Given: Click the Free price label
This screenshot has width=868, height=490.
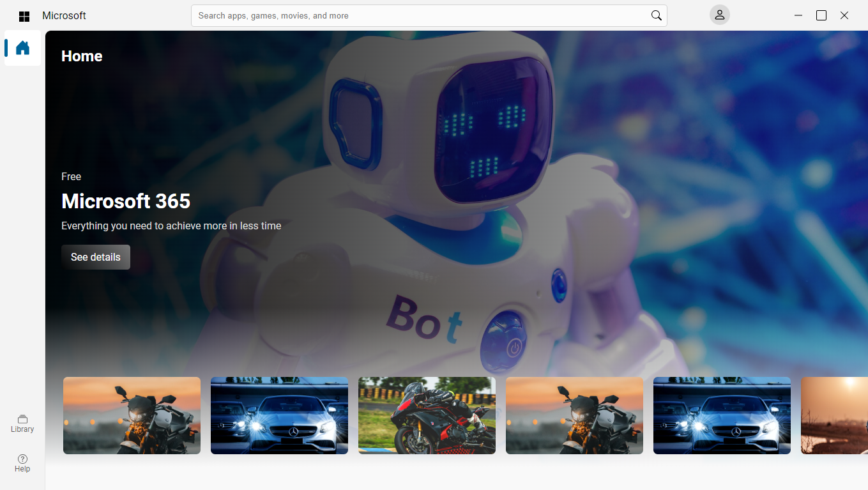Looking at the screenshot, I should click(x=71, y=176).
